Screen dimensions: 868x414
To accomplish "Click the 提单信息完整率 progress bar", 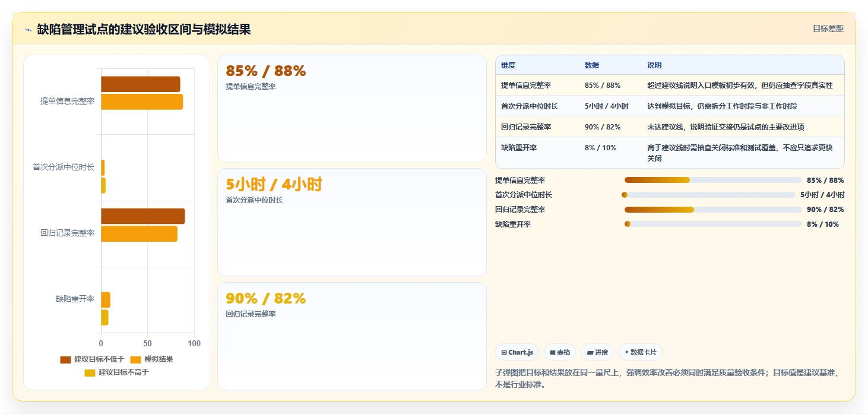I will pos(713,180).
